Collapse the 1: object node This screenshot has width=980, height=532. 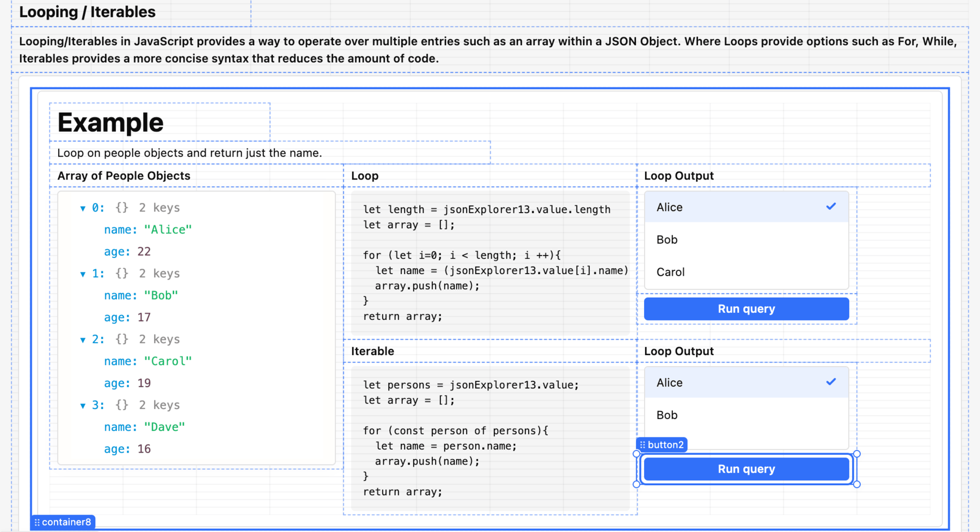(x=83, y=274)
